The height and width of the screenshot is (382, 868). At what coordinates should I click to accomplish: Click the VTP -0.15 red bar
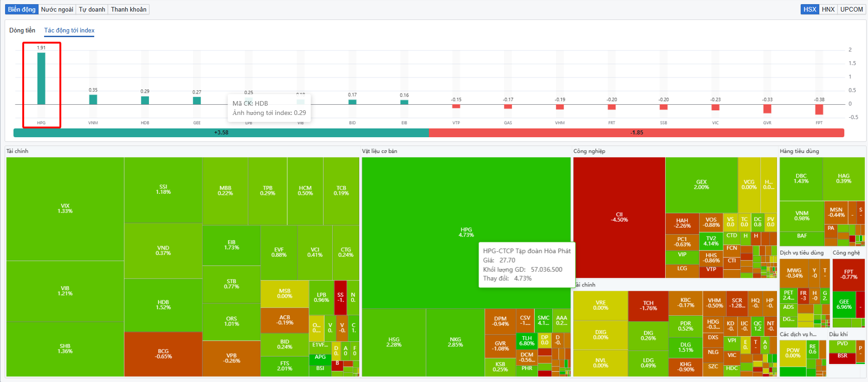click(x=456, y=106)
